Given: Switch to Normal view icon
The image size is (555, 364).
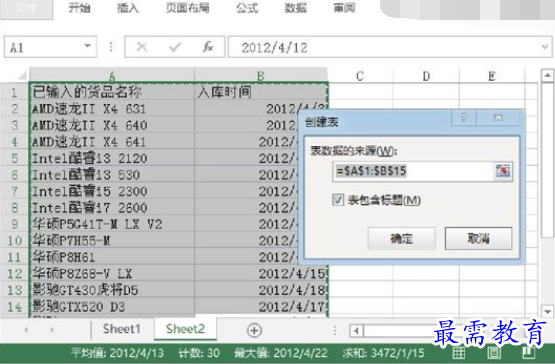Looking at the screenshot, I should pyautogui.click(x=459, y=353).
